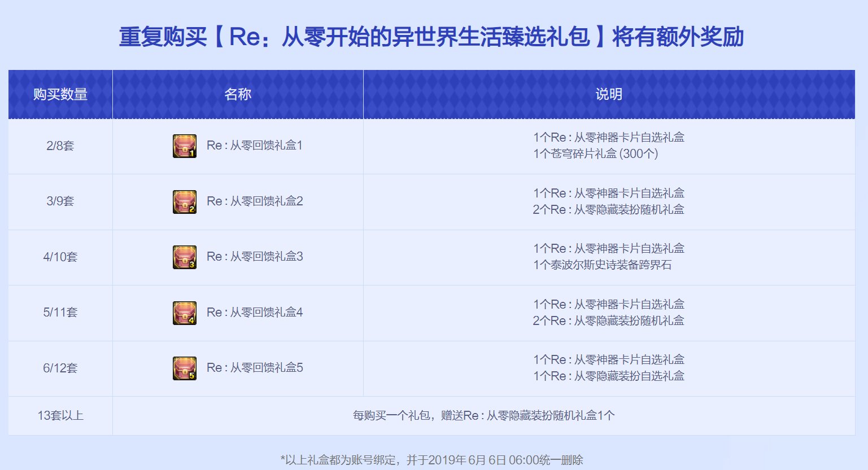Click 1个Re:从零隐藏装扮自选礼盒 description line
This screenshot has height=470, width=868.
pos(609,376)
